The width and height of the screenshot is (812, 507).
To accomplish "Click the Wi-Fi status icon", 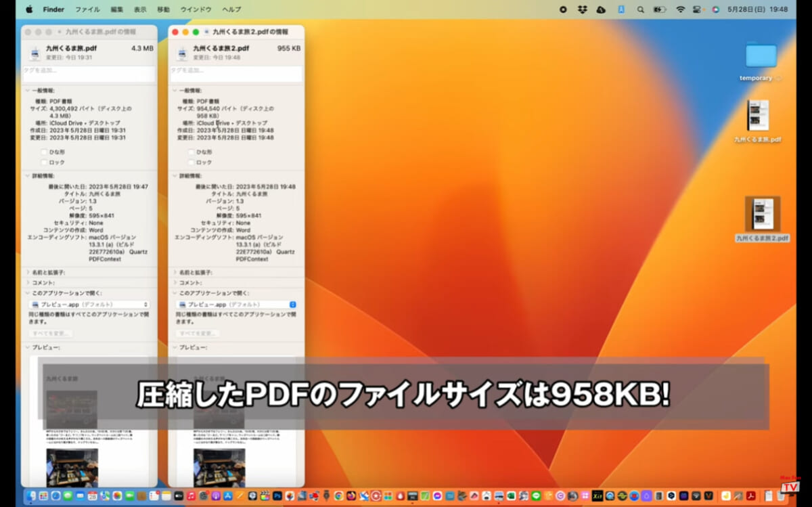I will point(680,9).
